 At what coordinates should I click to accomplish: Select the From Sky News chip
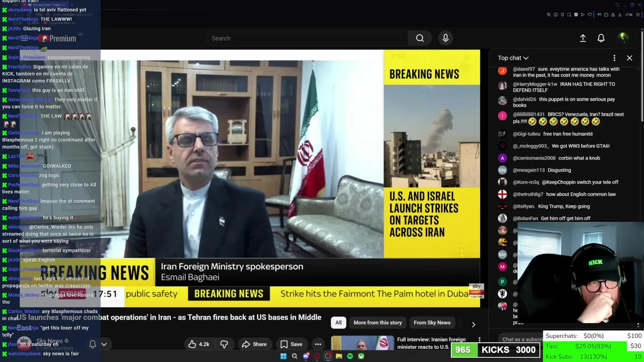click(x=432, y=323)
